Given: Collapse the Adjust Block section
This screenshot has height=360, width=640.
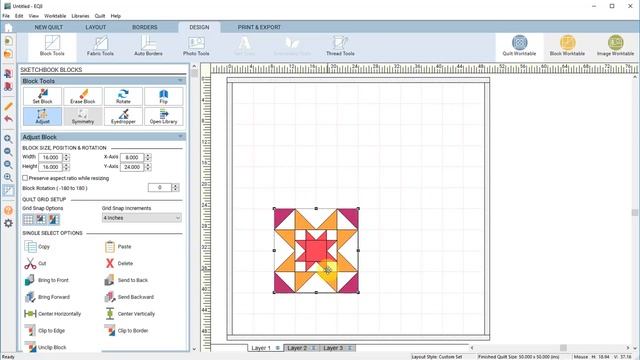Looking at the screenshot, I should [x=180, y=137].
